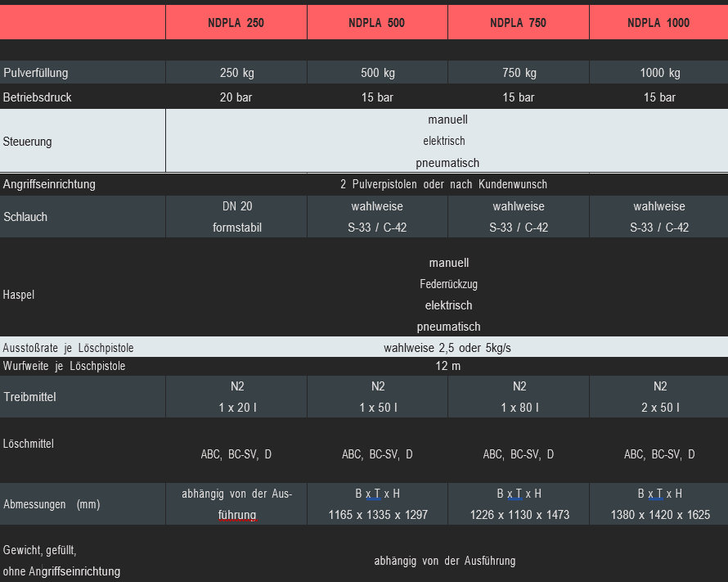Select the NDPLA 250 column header
Screen dimensions: 728x582
tap(236, 23)
